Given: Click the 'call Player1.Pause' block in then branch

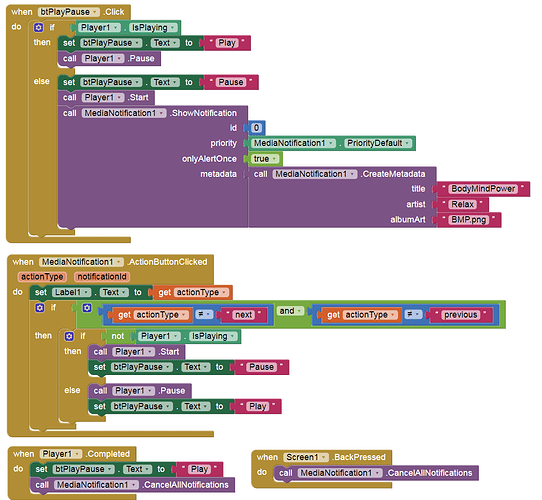Looking at the screenshot, I should pyautogui.click(x=109, y=58).
